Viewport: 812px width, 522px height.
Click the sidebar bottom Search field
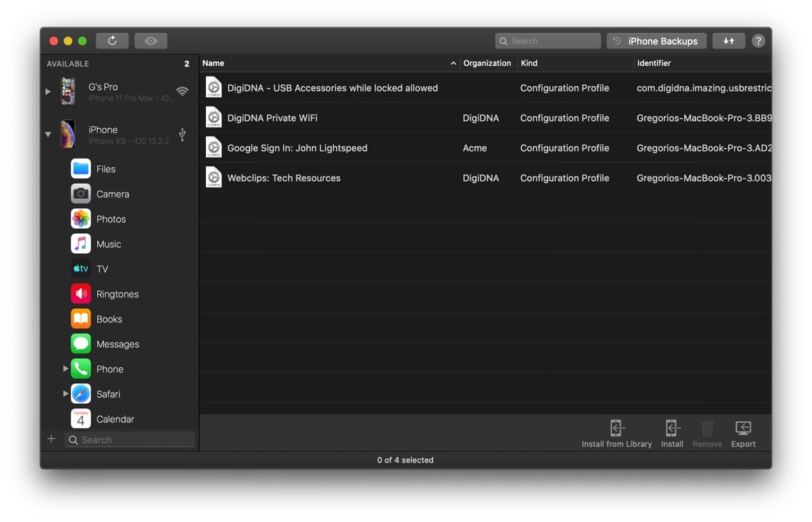(130, 440)
